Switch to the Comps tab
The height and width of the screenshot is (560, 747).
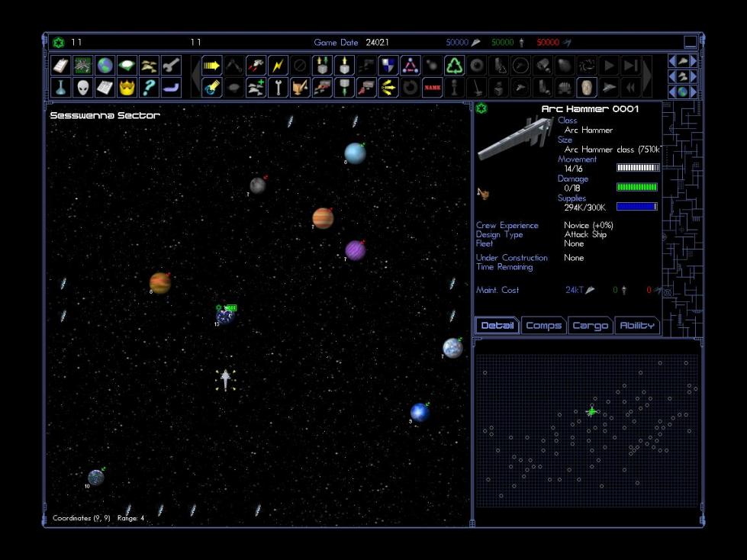543,326
